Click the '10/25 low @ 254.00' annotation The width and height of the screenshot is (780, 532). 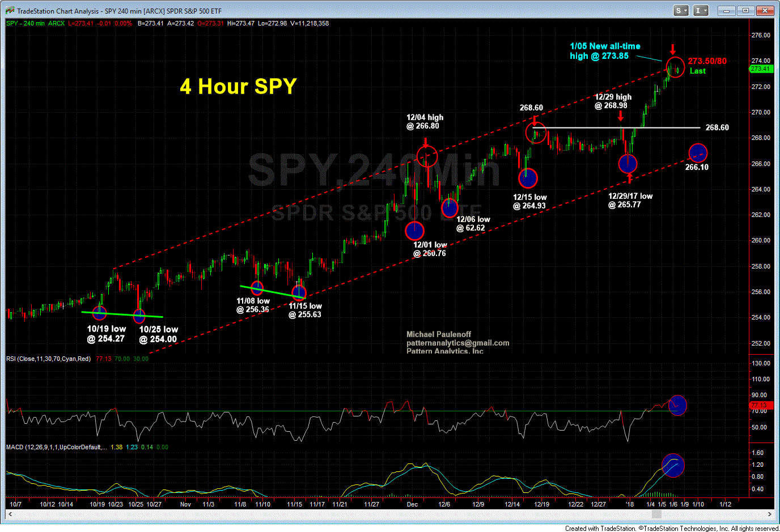coord(158,334)
